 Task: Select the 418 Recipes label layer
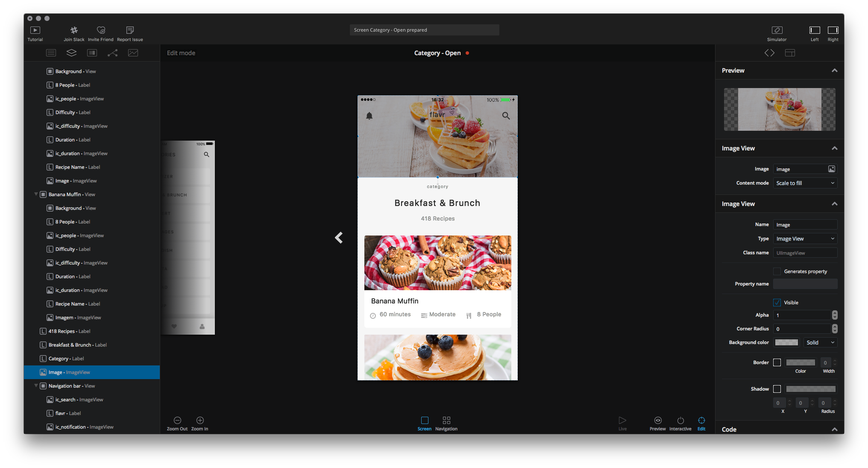coord(69,331)
